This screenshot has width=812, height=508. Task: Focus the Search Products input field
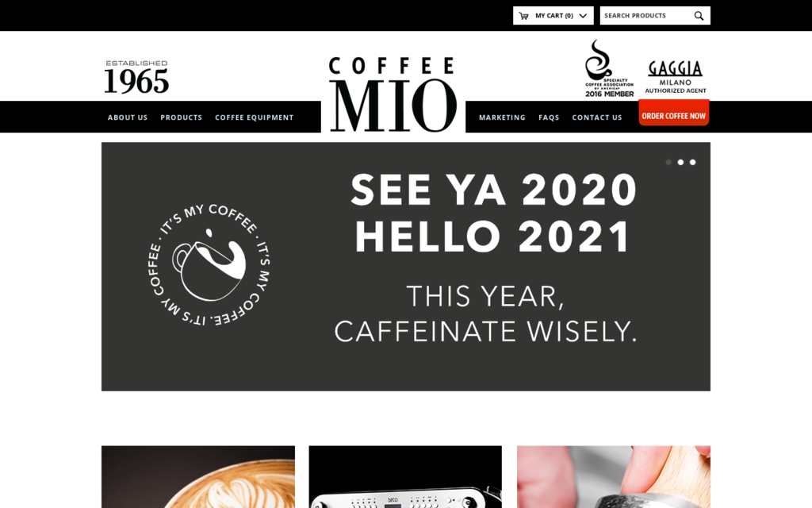pos(647,16)
